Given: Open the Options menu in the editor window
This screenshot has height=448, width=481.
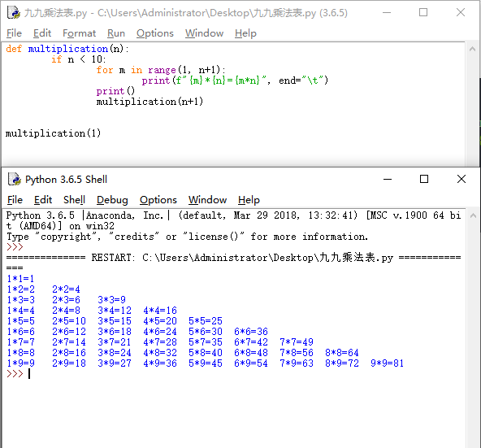Looking at the screenshot, I should [x=155, y=33].
